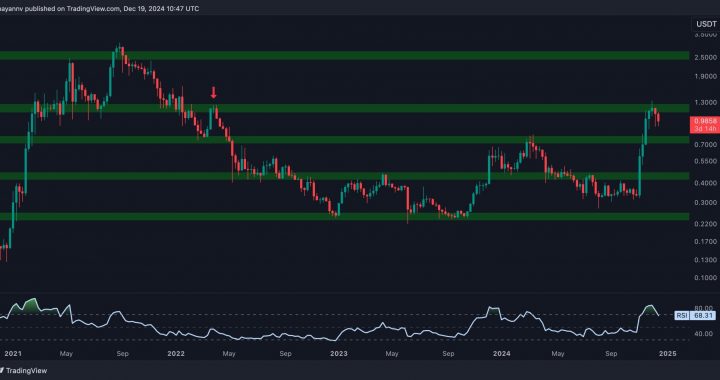Screen dimensions: 720x380
Task: Click the 2.5000 price axis label
Action: 705,57
